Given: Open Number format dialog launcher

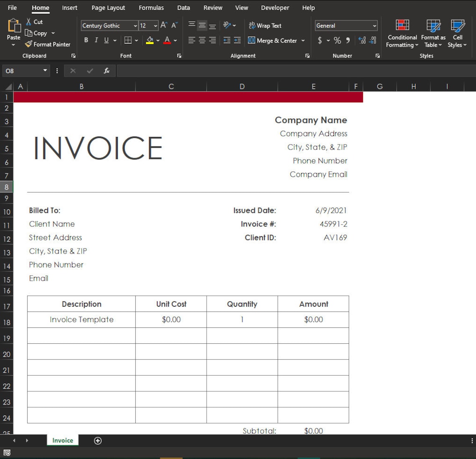Looking at the screenshot, I should pyautogui.click(x=377, y=56).
